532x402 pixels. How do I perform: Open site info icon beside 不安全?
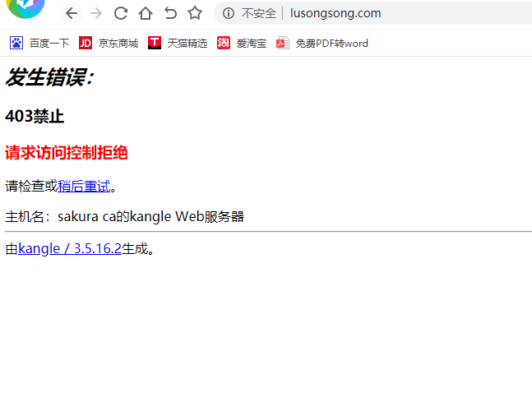tap(229, 13)
